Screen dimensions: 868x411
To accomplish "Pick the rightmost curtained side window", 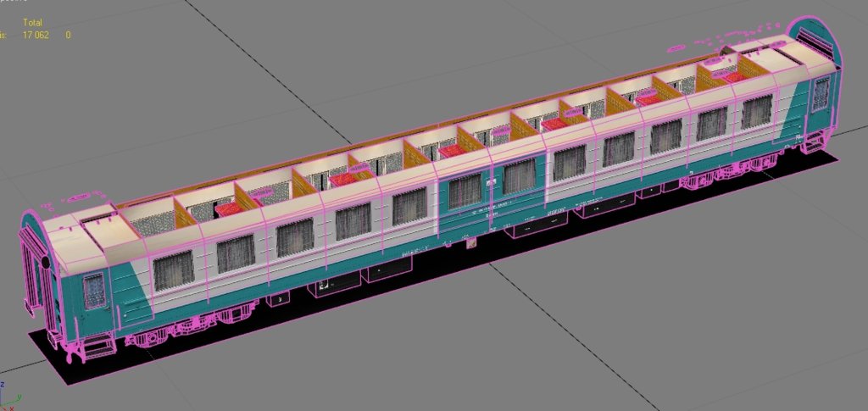I will click(x=757, y=113).
